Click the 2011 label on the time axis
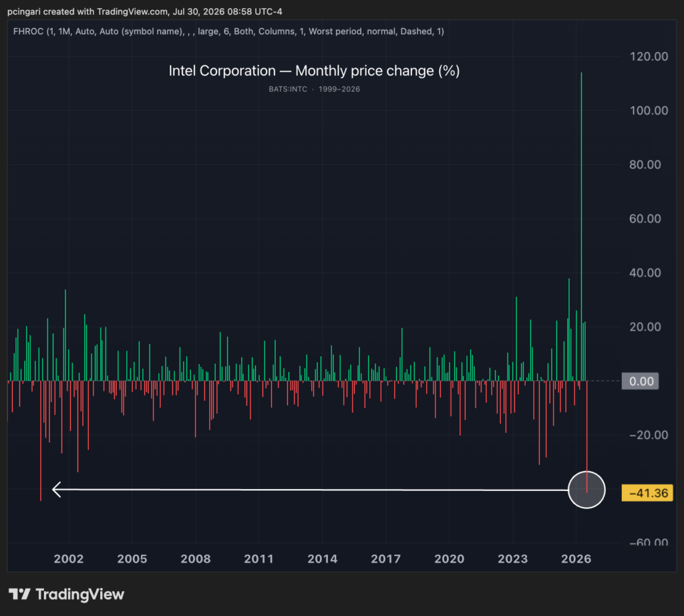 coord(259,559)
